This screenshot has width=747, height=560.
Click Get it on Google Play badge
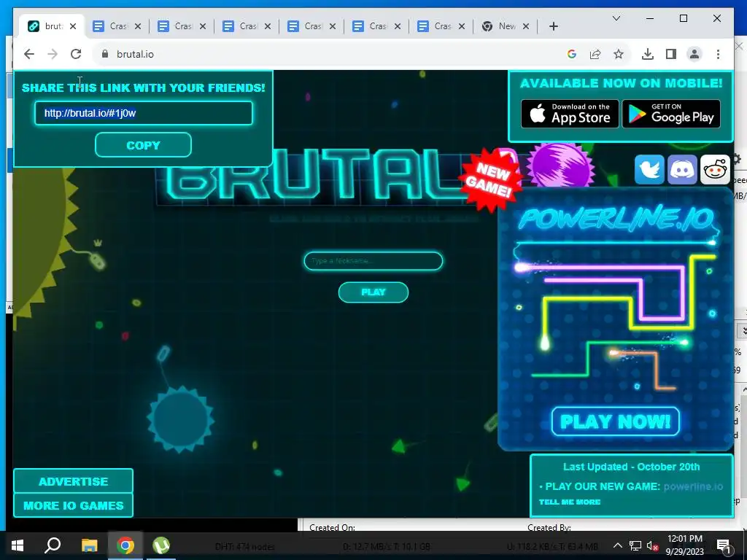tap(671, 114)
